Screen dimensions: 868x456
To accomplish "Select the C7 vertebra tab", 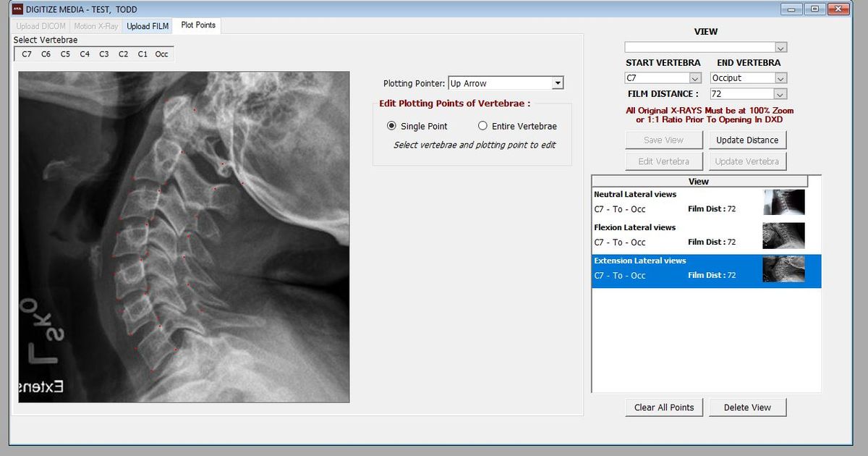I will tap(27, 54).
